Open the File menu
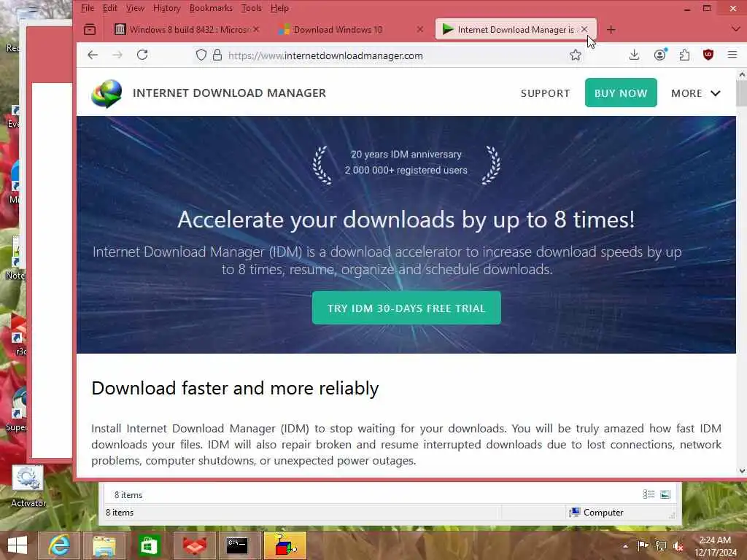 (88, 8)
